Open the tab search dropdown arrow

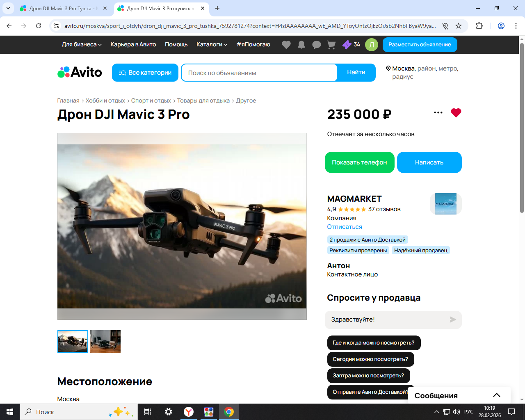(8, 8)
